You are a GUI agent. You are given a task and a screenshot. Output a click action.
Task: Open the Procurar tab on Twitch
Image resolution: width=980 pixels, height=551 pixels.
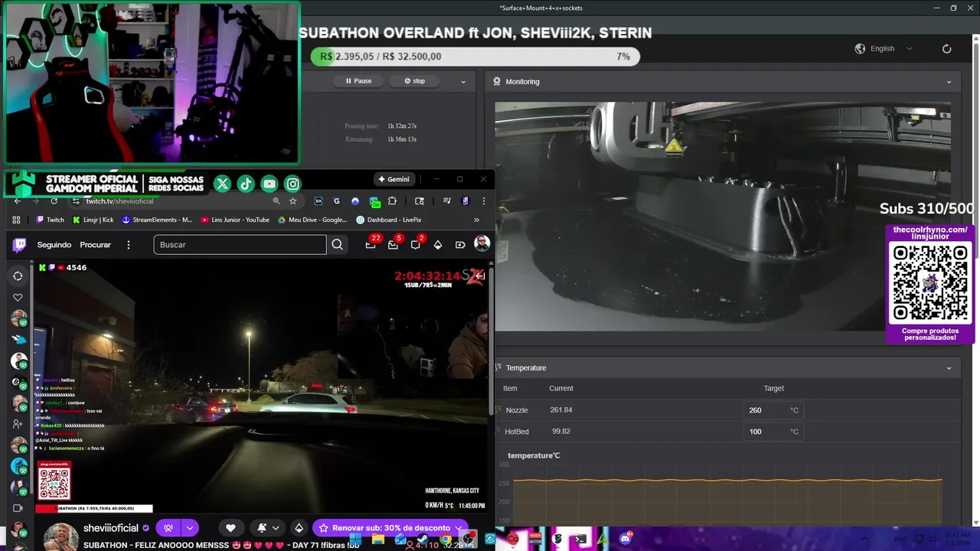(96, 245)
